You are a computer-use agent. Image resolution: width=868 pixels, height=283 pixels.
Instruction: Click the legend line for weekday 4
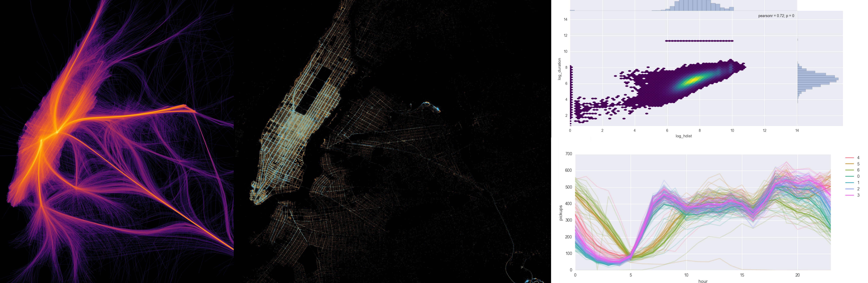(x=850, y=158)
